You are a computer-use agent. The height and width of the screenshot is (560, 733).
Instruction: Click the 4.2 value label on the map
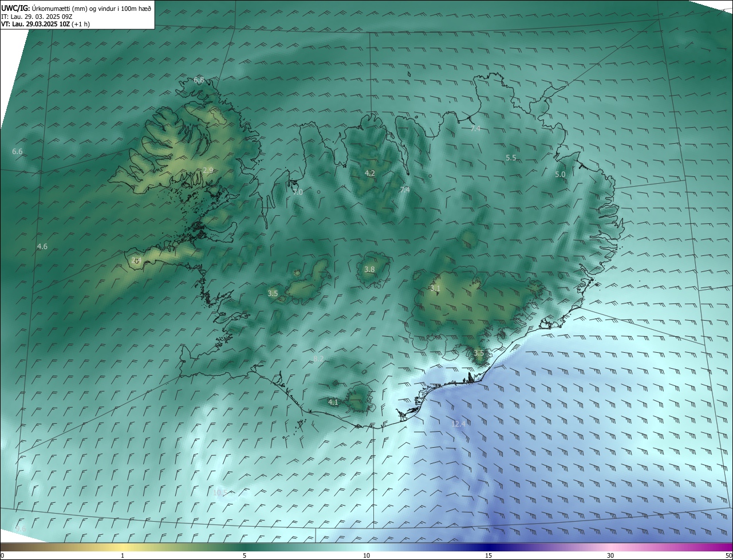point(370,173)
